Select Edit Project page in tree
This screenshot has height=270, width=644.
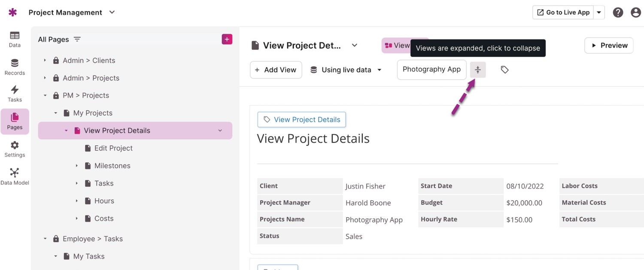[x=113, y=148]
